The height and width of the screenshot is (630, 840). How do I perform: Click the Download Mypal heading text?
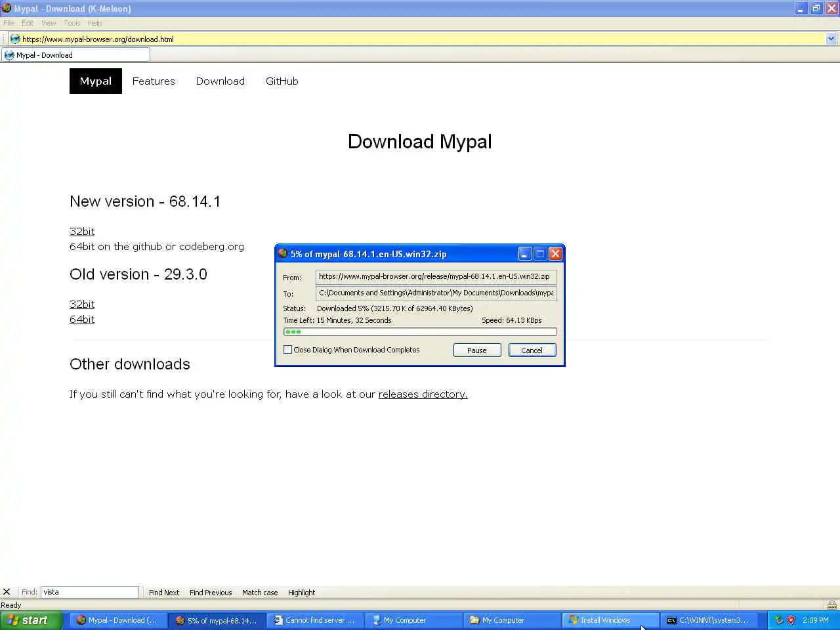[420, 141]
